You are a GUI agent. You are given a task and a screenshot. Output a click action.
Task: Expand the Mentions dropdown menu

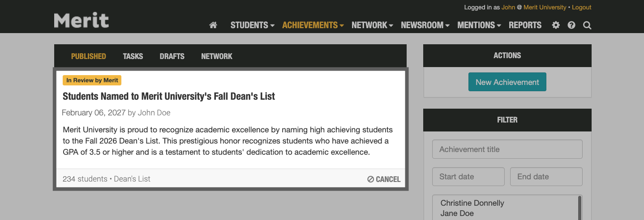tap(479, 25)
